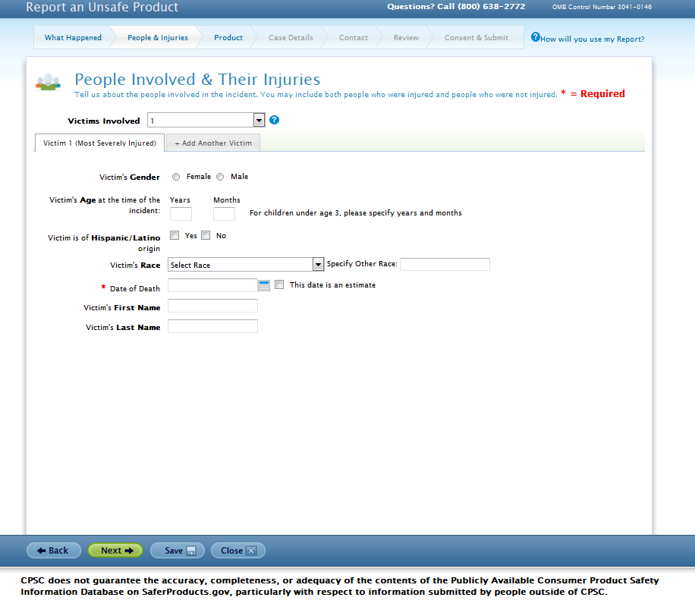Tick the This date is an estimate checkbox
Screen dimensions: 695x616
(x=279, y=284)
